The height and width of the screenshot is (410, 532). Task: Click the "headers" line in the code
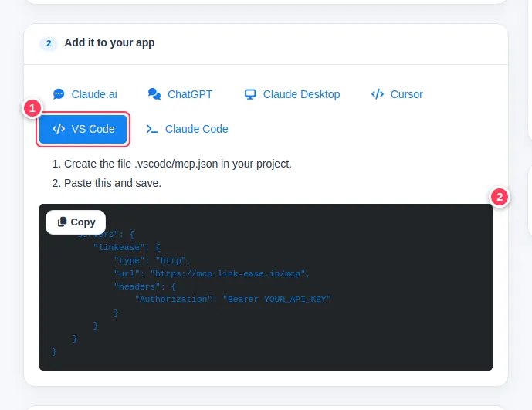[145, 286]
